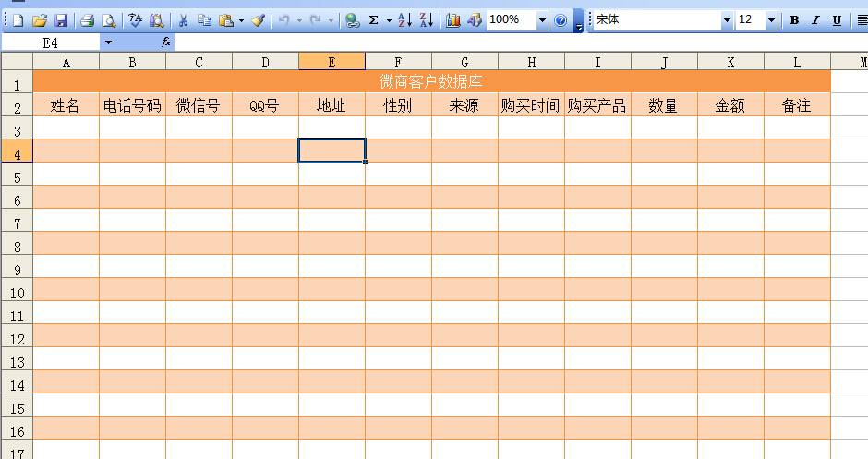Expand the 宋体 font name dropdown
The image size is (868, 459).
727,20
